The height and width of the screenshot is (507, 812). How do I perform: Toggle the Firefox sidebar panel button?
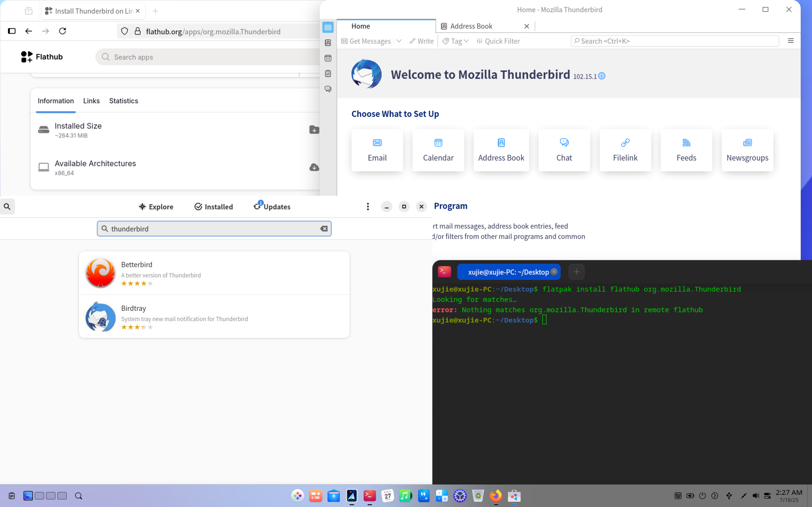point(12,31)
